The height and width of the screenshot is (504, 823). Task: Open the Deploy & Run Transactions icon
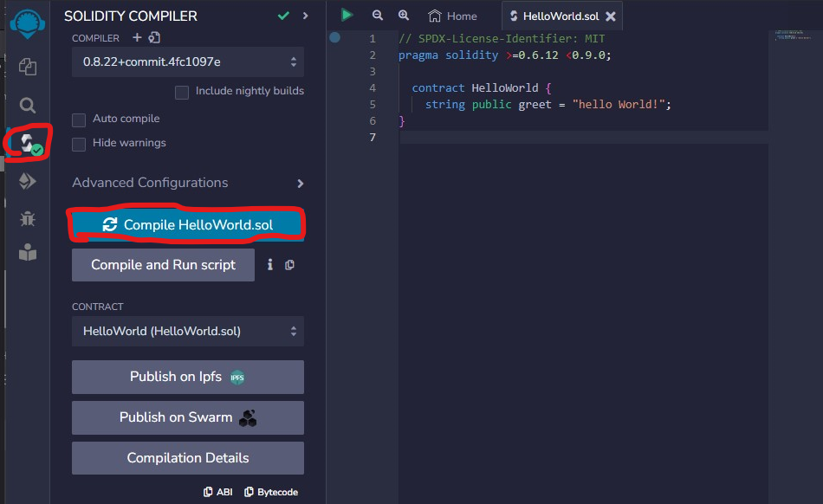coord(28,181)
